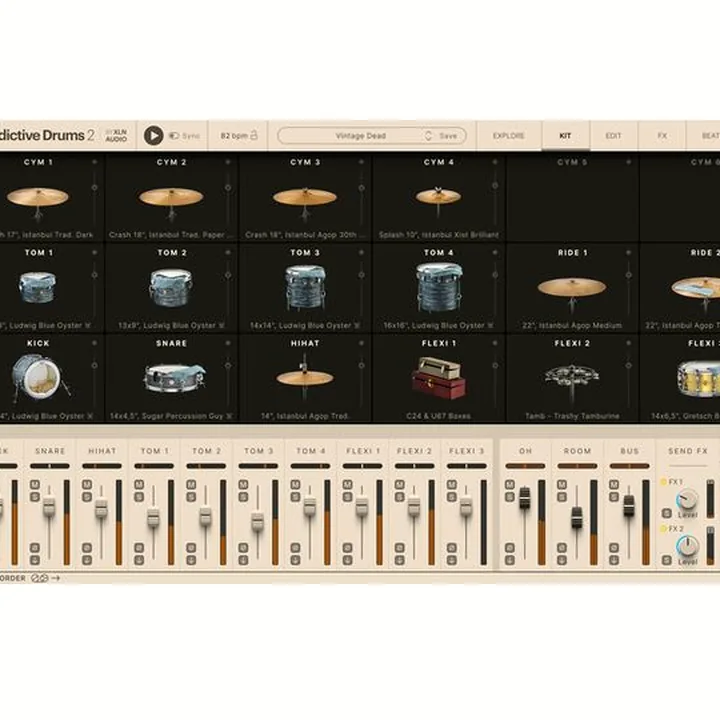Solo the SNARE mixer channel
720x720 pixels.
(35, 496)
